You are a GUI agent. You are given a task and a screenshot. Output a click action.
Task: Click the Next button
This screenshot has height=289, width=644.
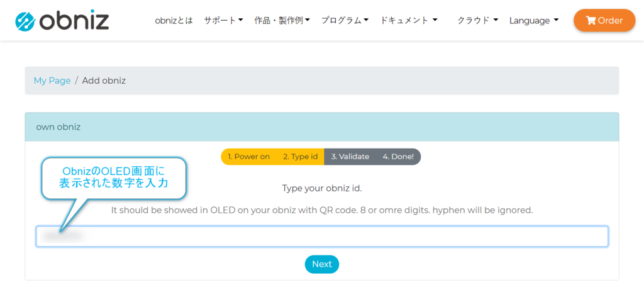(x=321, y=264)
